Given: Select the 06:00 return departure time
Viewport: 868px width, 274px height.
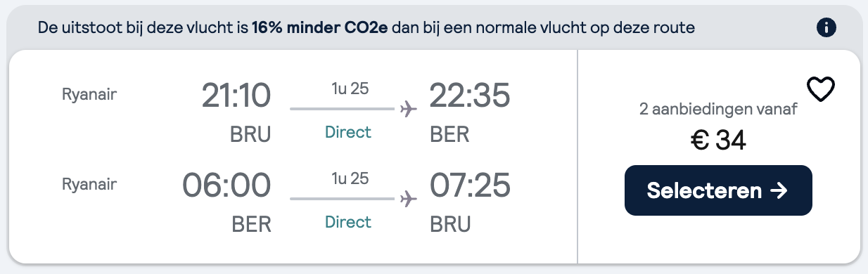Looking at the screenshot, I should (226, 185).
